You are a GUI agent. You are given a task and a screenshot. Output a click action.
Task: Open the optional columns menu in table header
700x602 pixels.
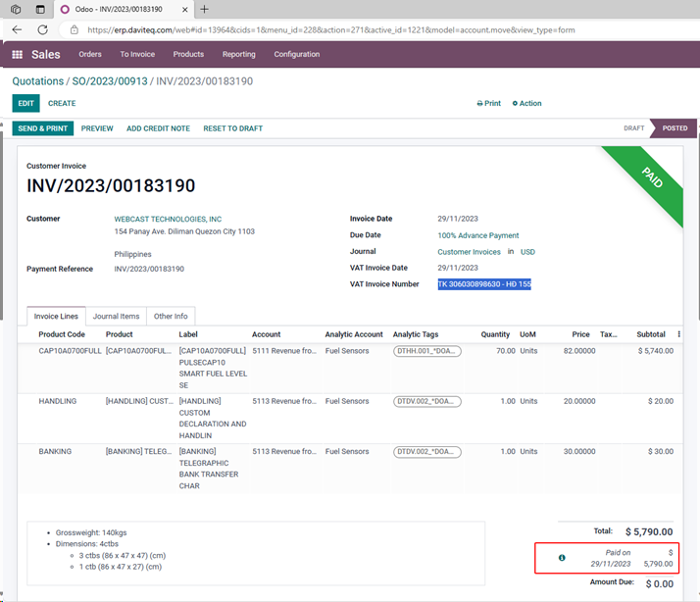678,334
